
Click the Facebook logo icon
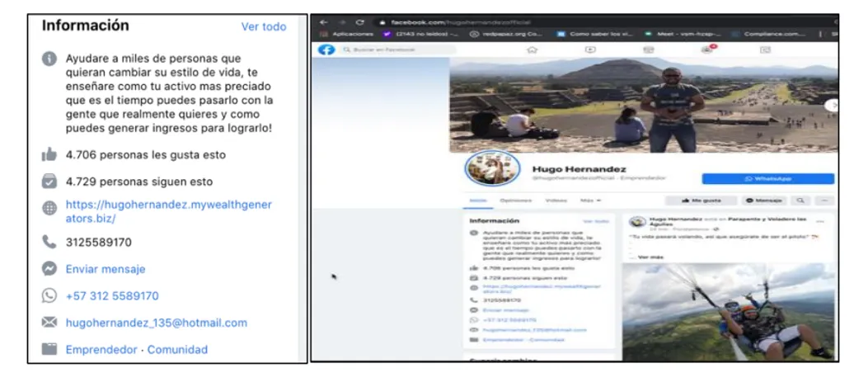[326, 50]
